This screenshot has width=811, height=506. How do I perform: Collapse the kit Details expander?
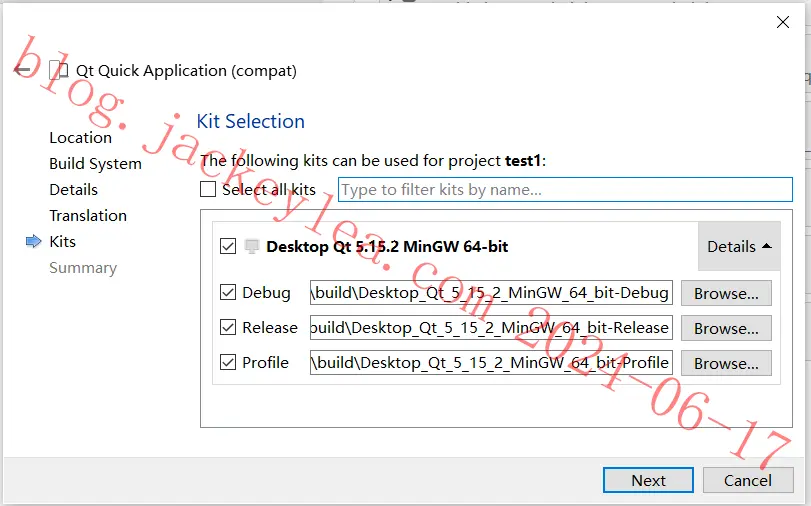pyautogui.click(x=739, y=246)
